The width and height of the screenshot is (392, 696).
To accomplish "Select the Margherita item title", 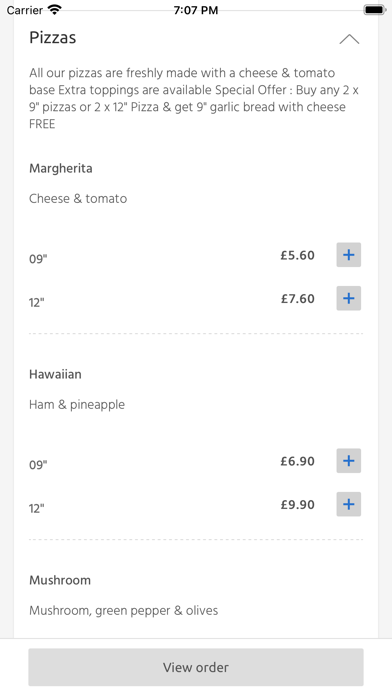I will (61, 169).
